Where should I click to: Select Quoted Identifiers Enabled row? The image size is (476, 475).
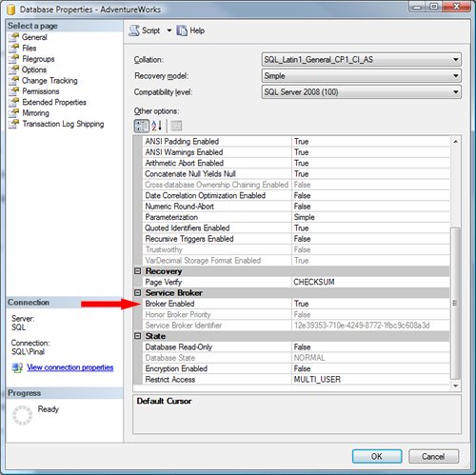tap(296, 228)
